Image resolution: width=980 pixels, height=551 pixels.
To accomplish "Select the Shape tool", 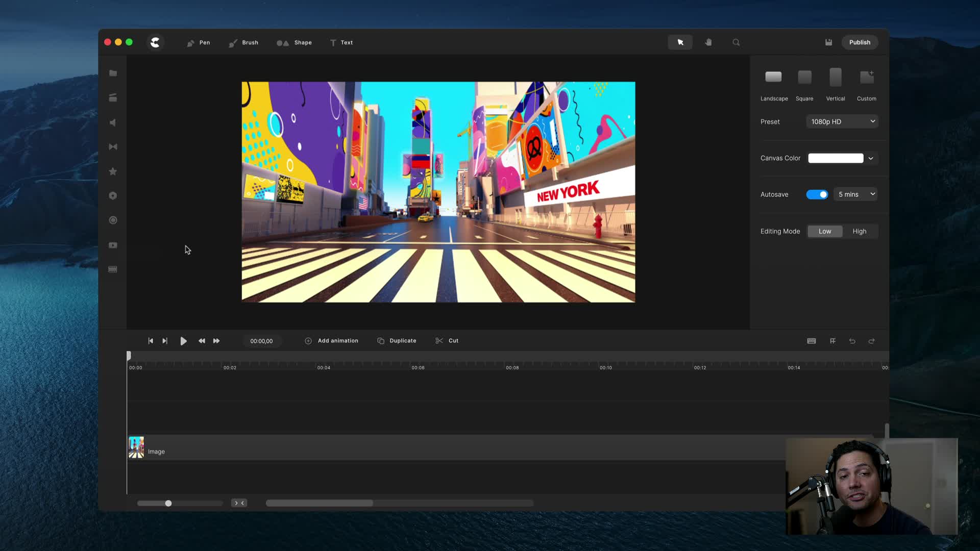I will pyautogui.click(x=297, y=42).
